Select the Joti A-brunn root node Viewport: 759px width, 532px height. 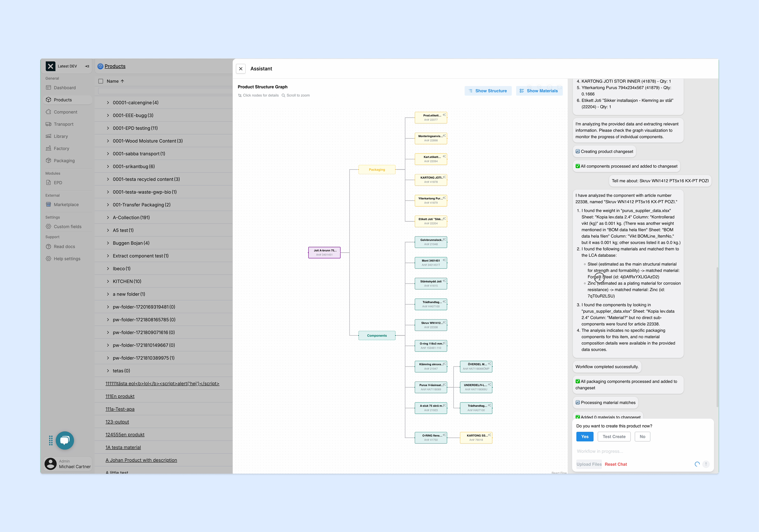pyautogui.click(x=324, y=253)
